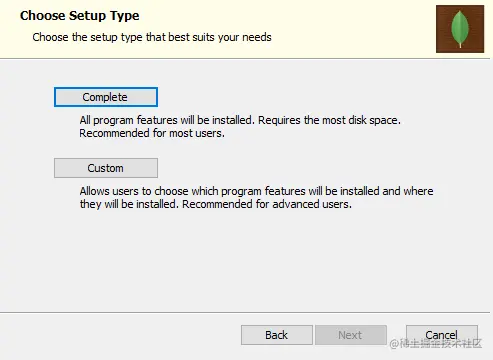Click the "Requires the most disk space" sentence
This screenshot has width=493, height=360.
329,120
